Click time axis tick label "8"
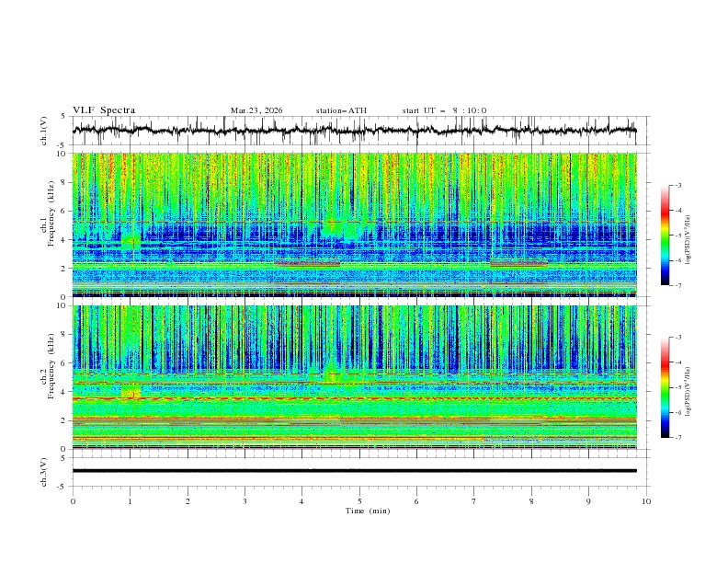The width and height of the screenshot is (728, 563). [x=531, y=501]
